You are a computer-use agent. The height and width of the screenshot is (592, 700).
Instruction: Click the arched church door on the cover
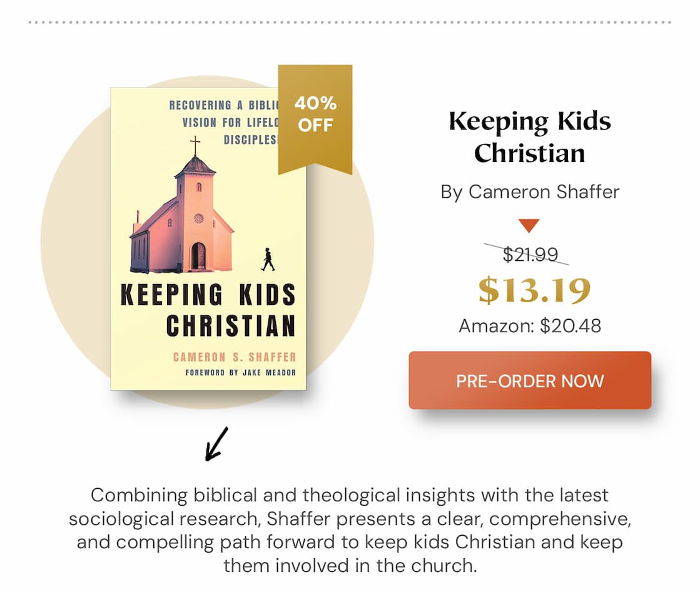[198, 256]
